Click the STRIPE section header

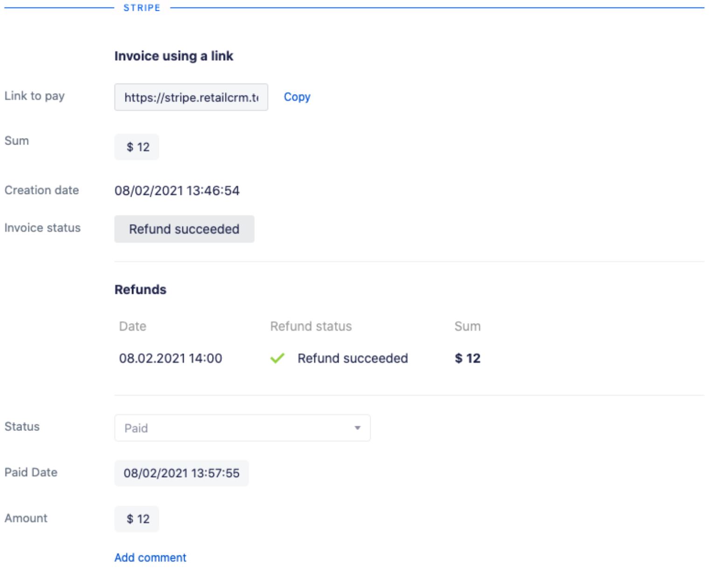(142, 8)
